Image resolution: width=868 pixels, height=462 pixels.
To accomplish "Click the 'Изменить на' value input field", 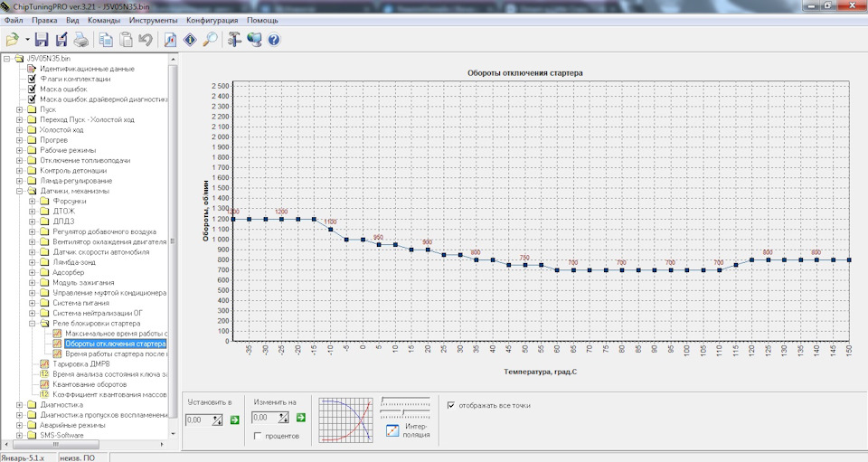I will coord(265,418).
